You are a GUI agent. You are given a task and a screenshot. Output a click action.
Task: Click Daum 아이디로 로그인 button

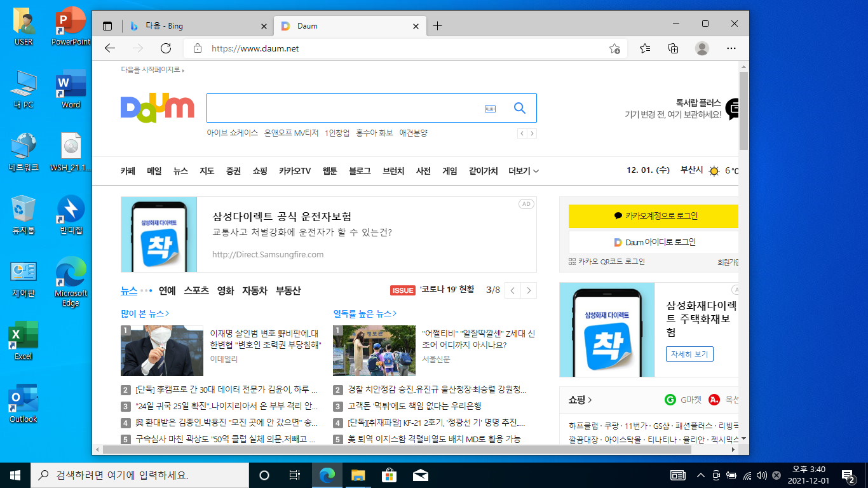point(653,242)
